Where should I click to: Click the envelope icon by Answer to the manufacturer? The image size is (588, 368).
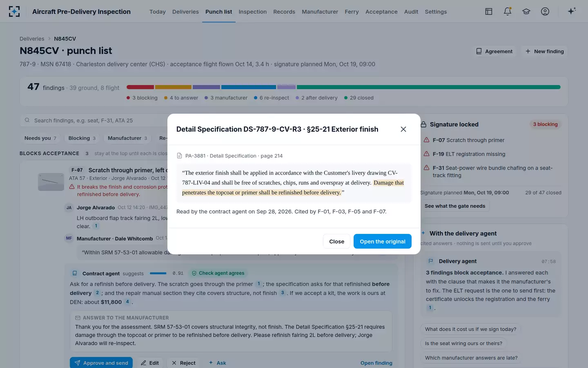(78, 318)
